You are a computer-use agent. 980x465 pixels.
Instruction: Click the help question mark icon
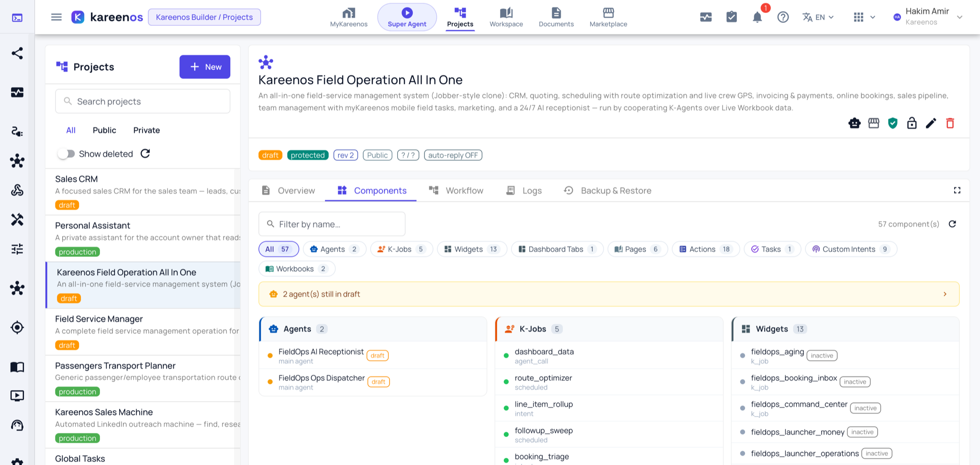coord(783,17)
